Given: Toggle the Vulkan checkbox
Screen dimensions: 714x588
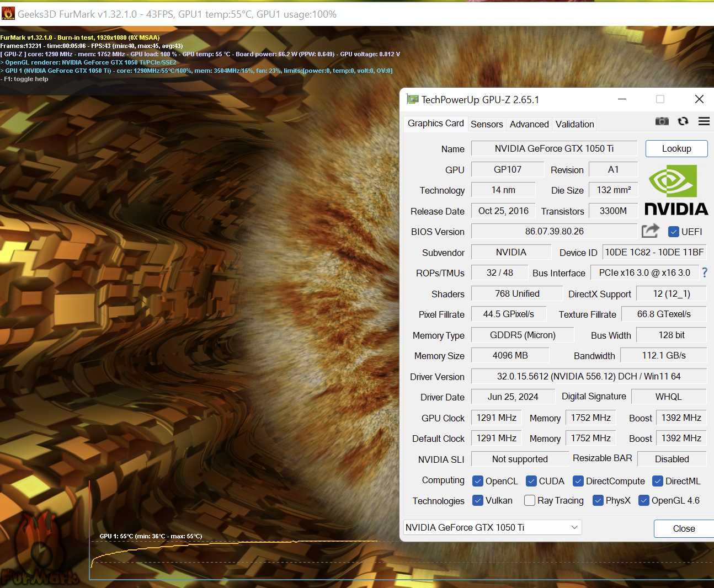Looking at the screenshot, I should pos(478,500).
